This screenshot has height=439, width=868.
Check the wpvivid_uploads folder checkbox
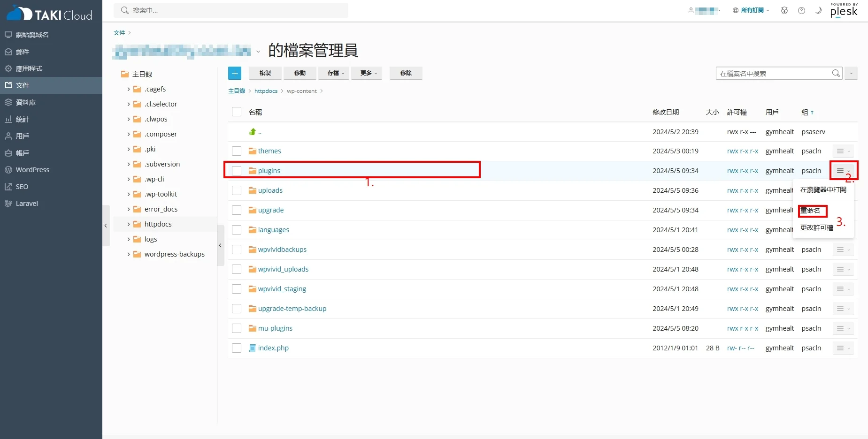[237, 269]
